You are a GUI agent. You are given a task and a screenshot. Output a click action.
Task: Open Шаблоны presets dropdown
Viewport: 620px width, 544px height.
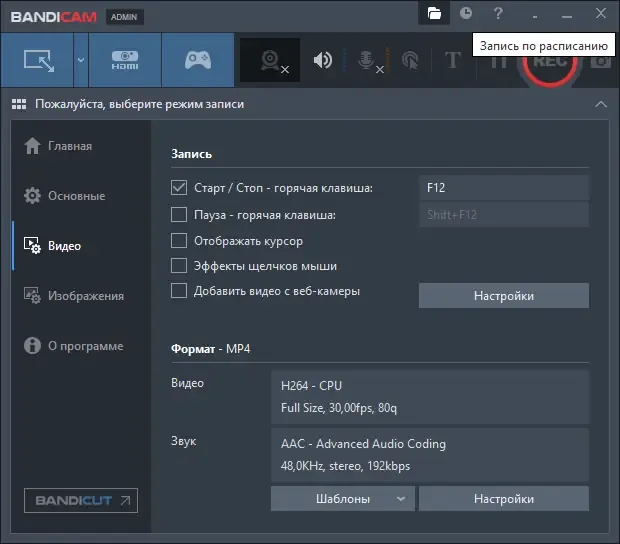(x=343, y=499)
